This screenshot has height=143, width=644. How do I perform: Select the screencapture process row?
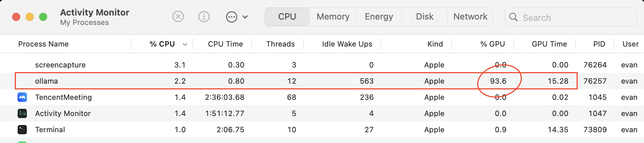(322, 65)
